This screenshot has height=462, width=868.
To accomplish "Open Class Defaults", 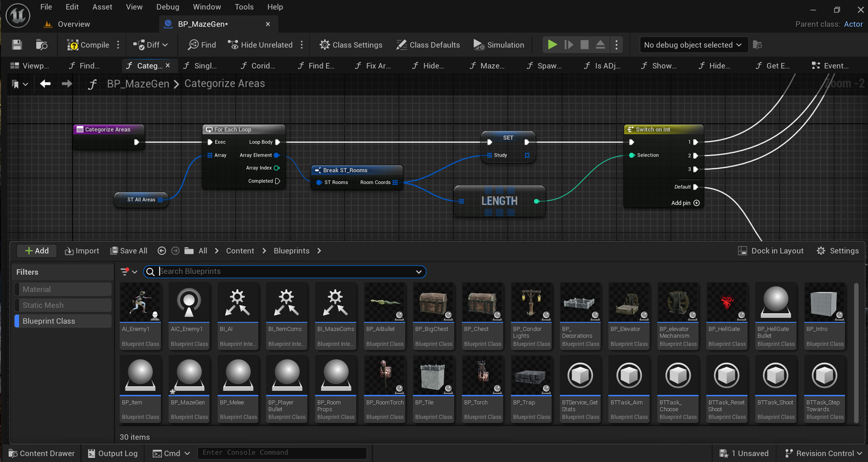I will (x=428, y=45).
